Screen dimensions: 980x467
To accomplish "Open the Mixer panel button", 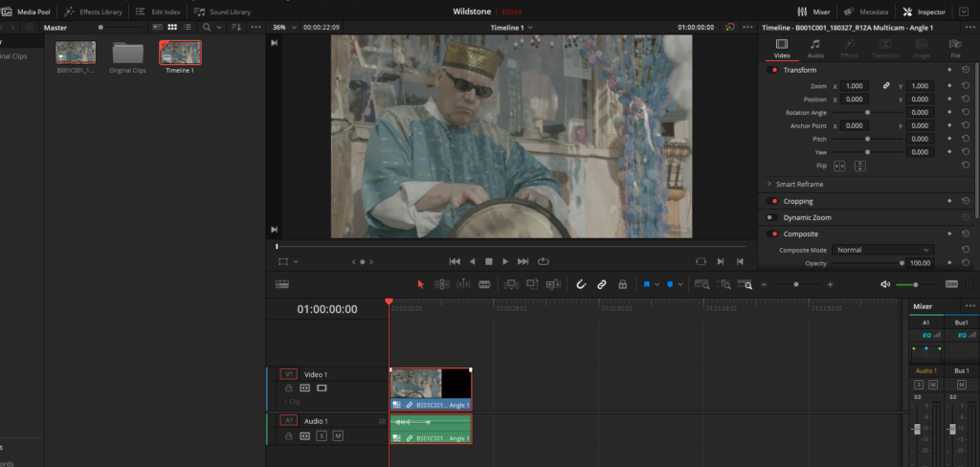I will [813, 11].
